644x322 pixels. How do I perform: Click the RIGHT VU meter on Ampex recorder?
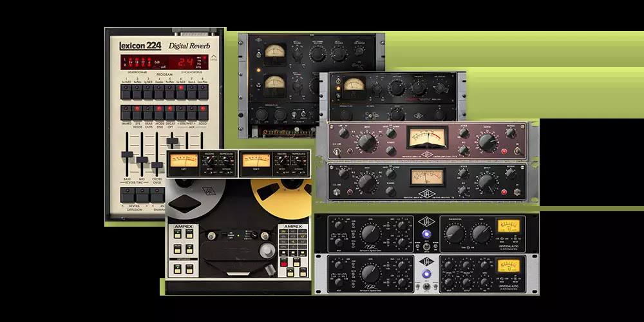coord(256,160)
